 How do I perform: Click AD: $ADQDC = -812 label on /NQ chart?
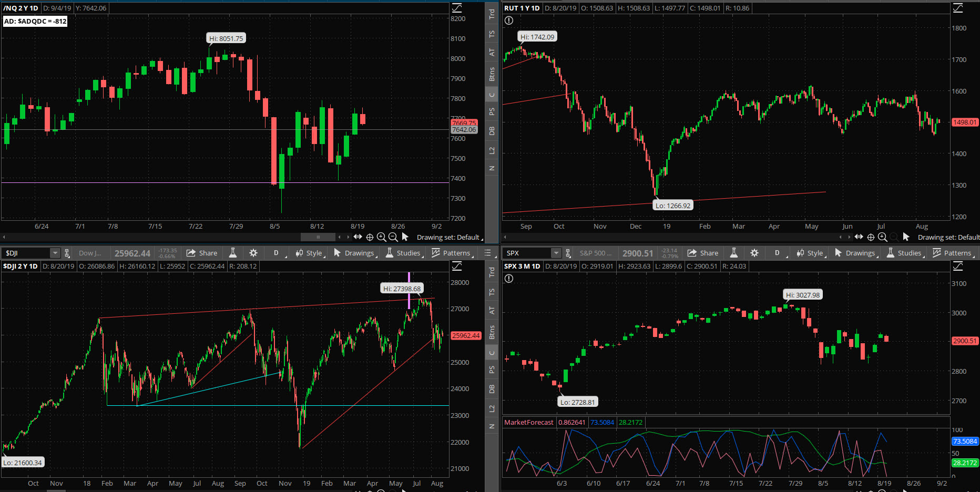click(35, 22)
